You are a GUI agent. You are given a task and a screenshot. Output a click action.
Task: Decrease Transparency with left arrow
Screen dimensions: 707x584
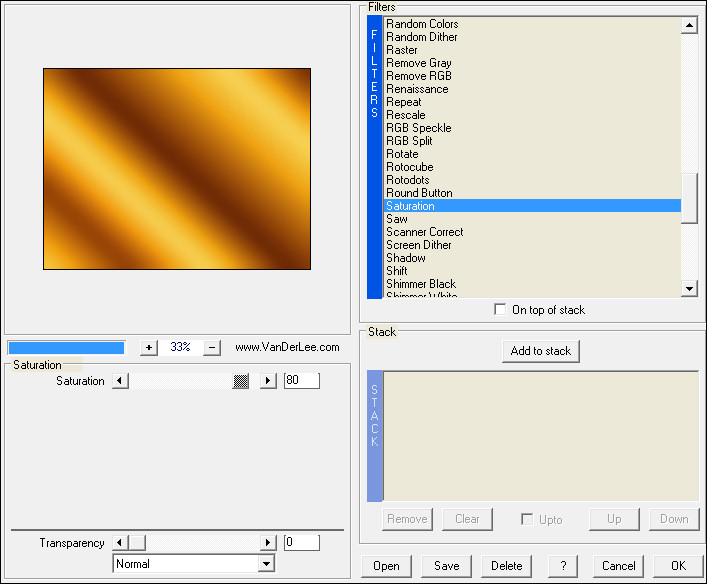point(120,543)
